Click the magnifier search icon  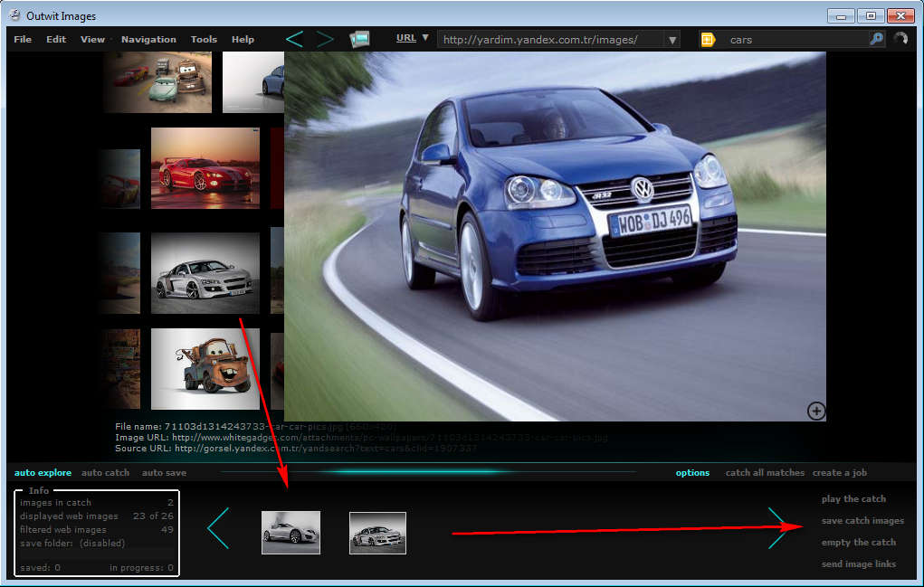coord(876,40)
